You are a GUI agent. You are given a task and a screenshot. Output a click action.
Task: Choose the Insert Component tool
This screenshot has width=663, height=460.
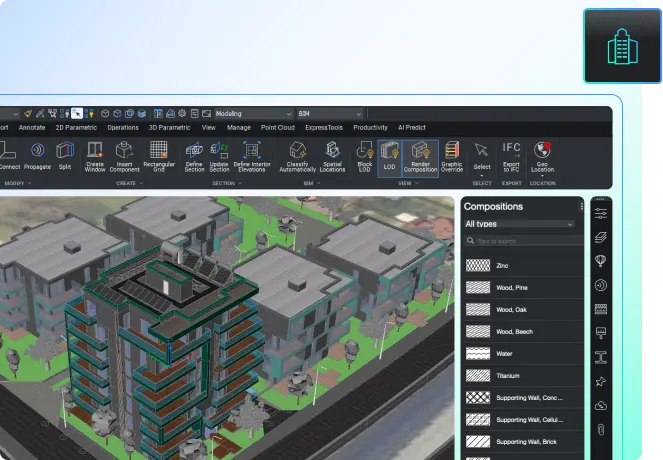[124, 156]
